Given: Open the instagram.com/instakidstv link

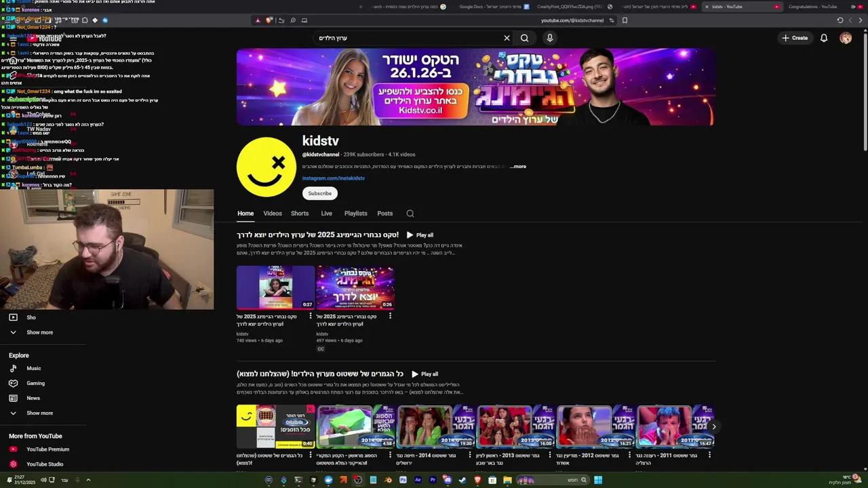Looking at the screenshot, I should point(333,178).
